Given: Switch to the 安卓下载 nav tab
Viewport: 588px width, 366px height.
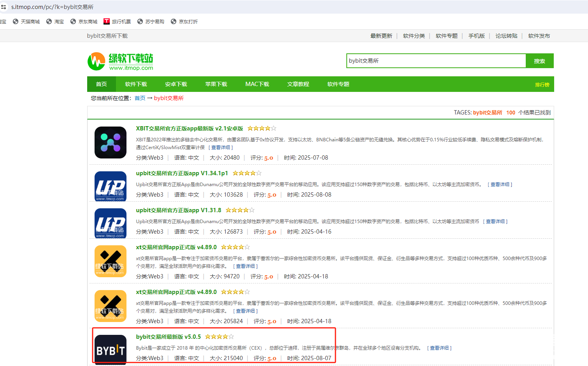Looking at the screenshot, I should 176,84.
